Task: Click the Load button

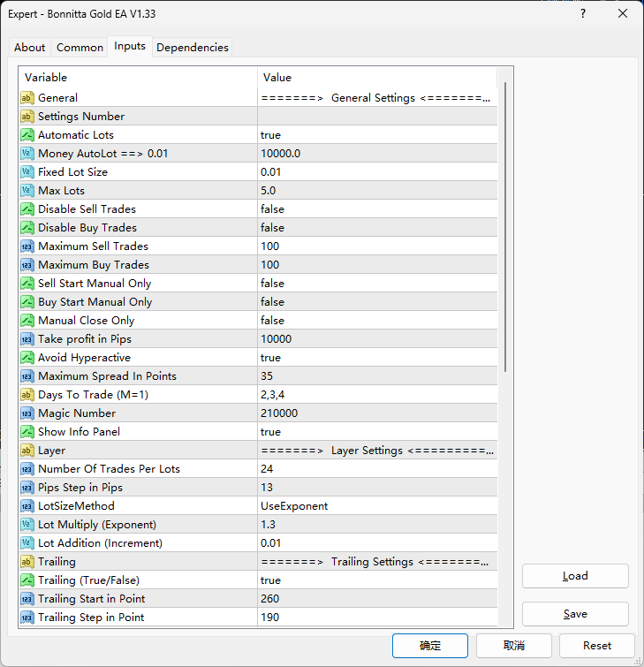Action: (575, 576)
